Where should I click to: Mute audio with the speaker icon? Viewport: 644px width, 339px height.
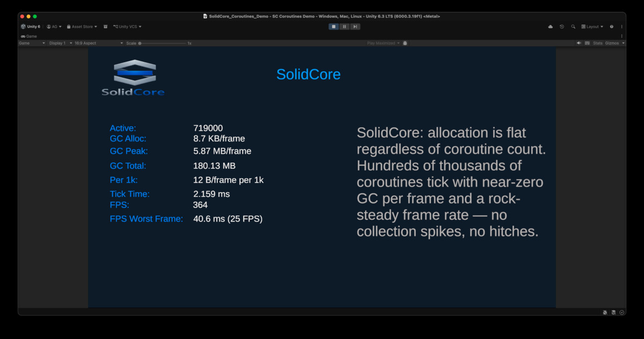click(x=579, y=43)
